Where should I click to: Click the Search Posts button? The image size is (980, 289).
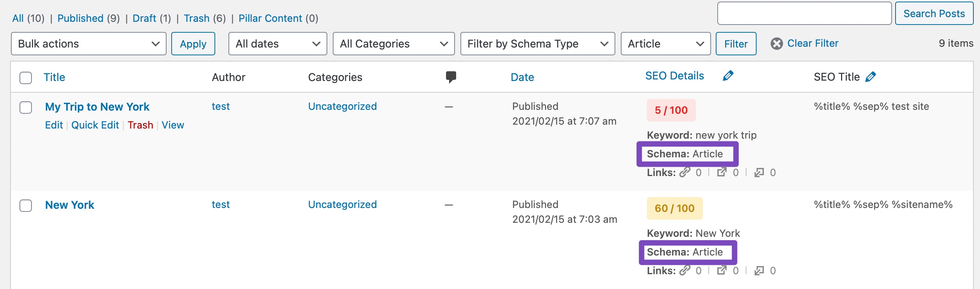(934, 14)
